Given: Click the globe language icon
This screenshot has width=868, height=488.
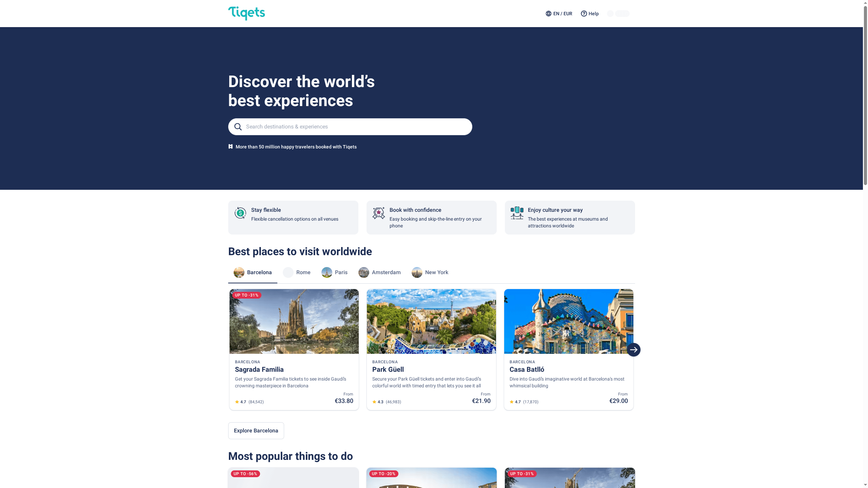Looking at the screenshot, I should click(x=548, y=14).
